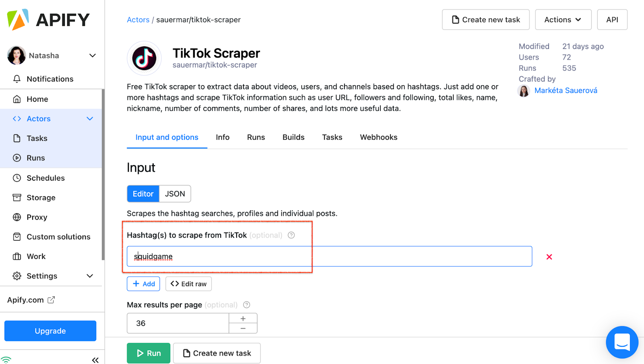Switch to the Info tab
Screen dimensions: 644x364
pos(223,137)
